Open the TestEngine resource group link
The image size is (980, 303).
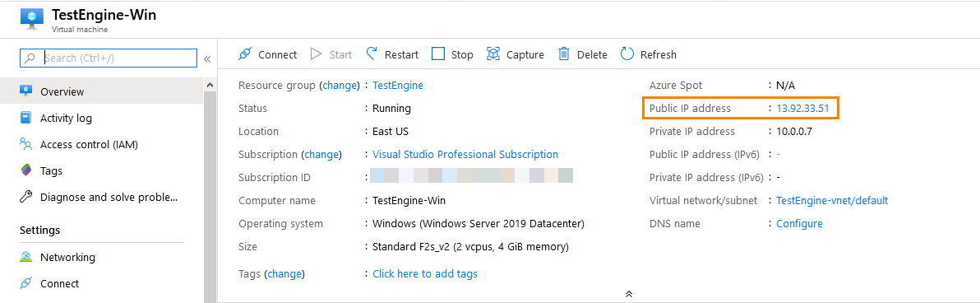tap(397, 85)
